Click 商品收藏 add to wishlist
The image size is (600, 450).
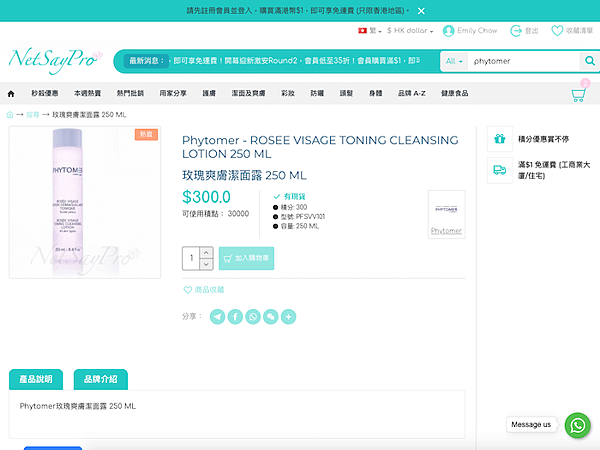204,290
